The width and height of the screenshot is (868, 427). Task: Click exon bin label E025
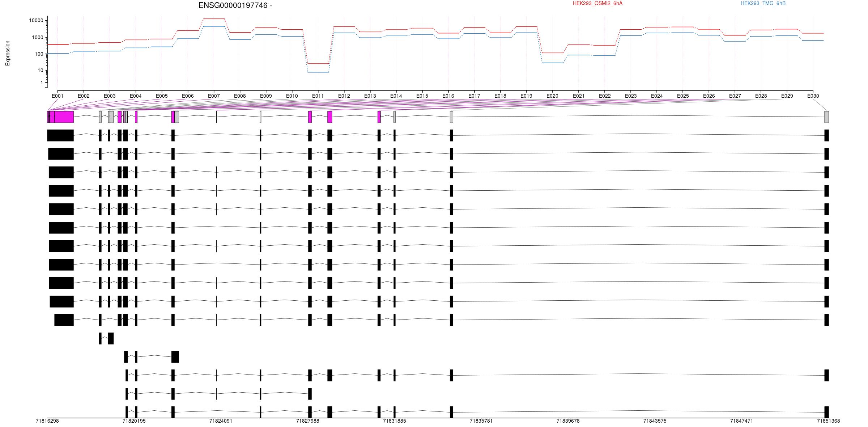point(683,96)
